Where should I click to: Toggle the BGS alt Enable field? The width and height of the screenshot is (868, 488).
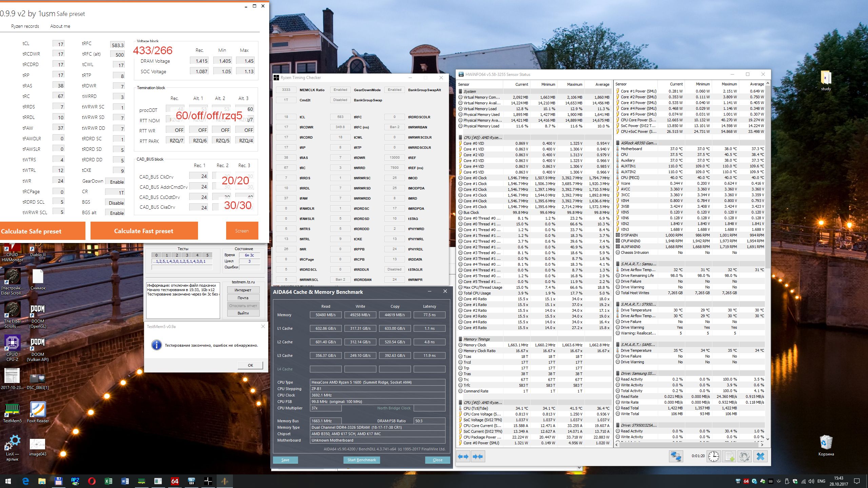[115, 213]
